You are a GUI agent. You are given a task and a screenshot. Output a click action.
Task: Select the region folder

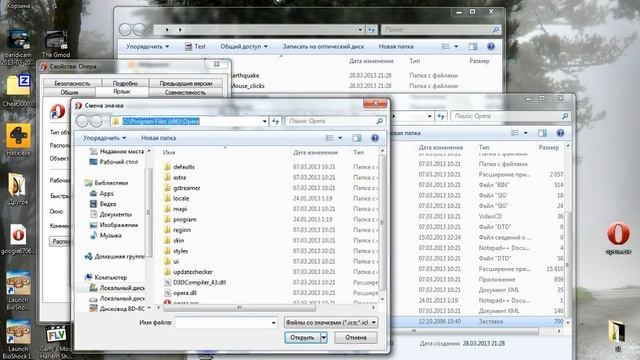click(x=182, y=230)
